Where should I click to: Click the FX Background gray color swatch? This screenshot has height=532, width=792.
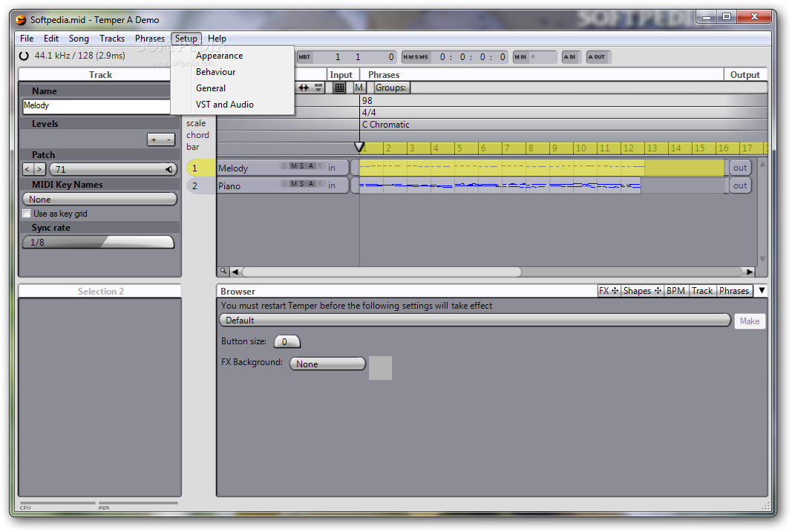tap(380, 368)
